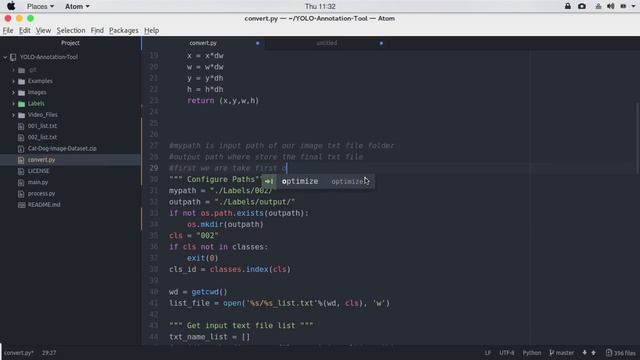The width and height of the screenshot is (640, 360).
Task: Open main.py from the tree
Action: (38, 182)
